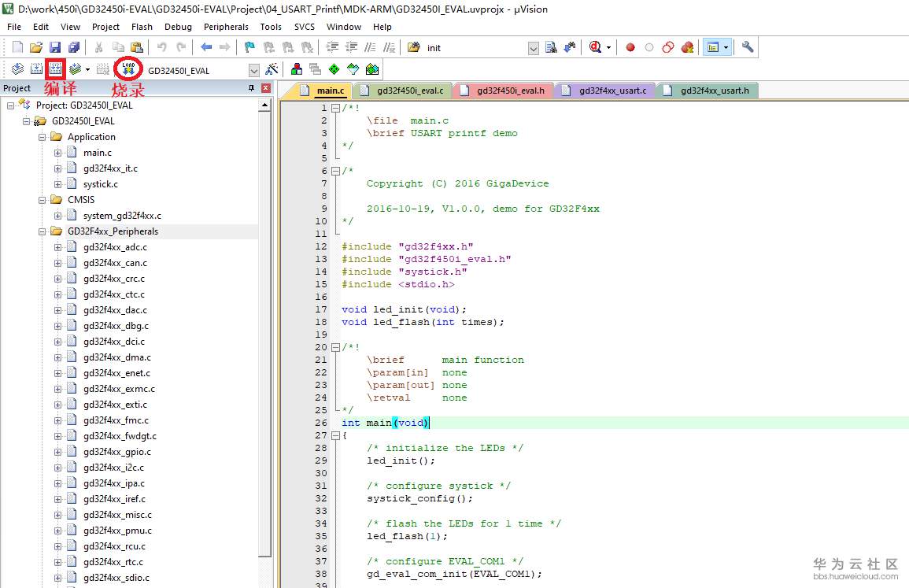Click the Build target icon

35,69
